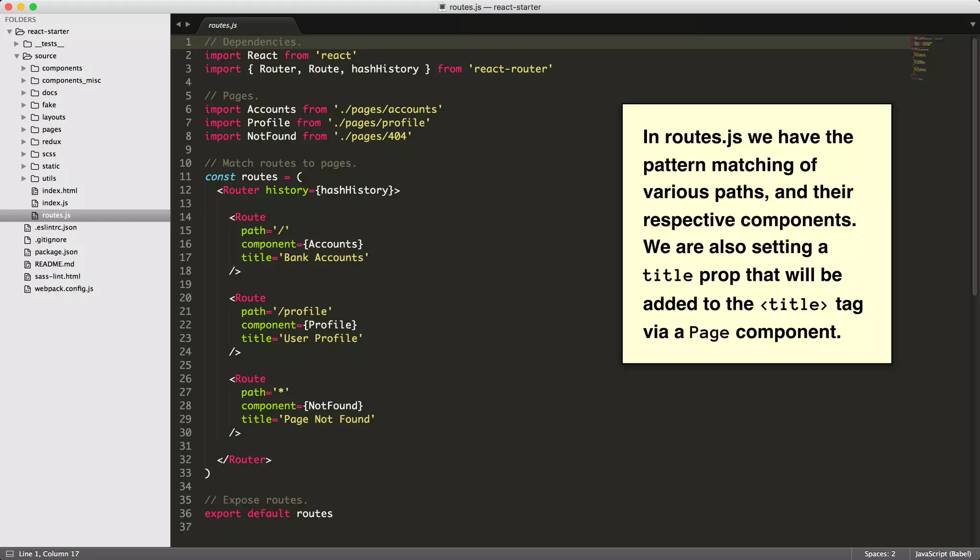Screen dimensions: 980x560
Task: Expand the static folder arrow
Action: point(23,166)
